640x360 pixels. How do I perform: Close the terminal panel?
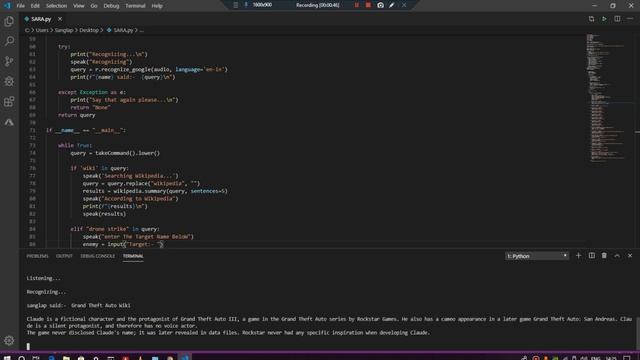(630, 256)
